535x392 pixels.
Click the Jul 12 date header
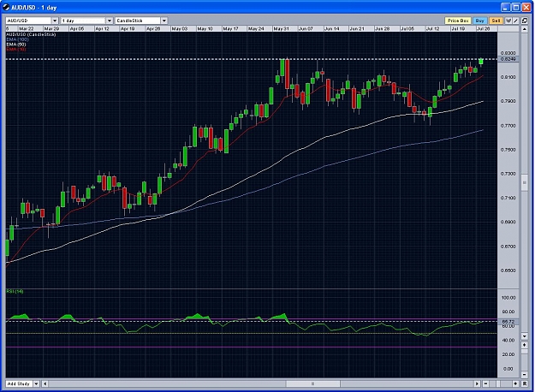(433, 29)
